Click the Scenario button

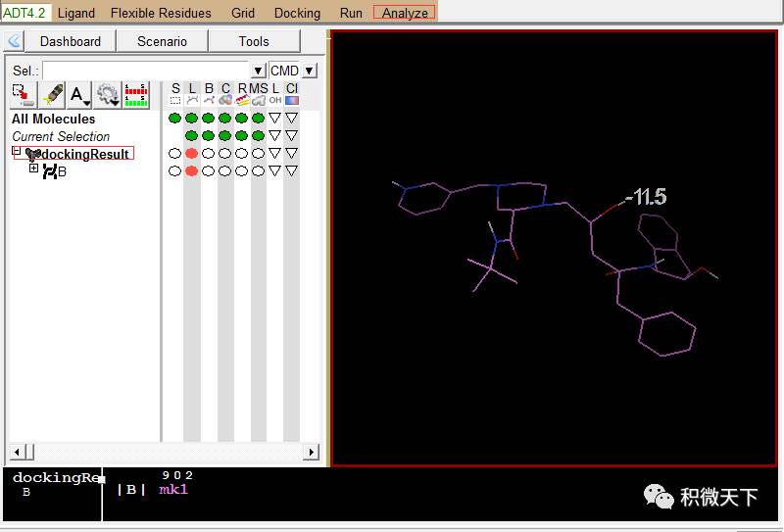pos(162,41)
